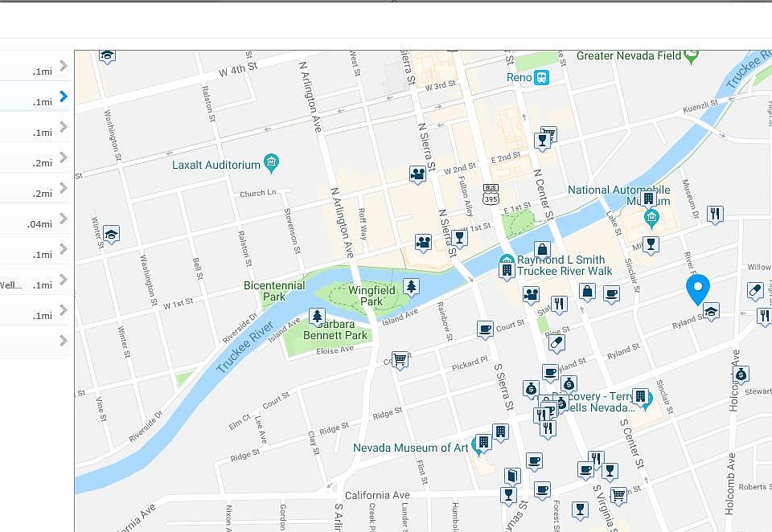Click the blue location pin marker
Image resolution: width=772 pixels, height=532 pixels.
tap(698, 289)
